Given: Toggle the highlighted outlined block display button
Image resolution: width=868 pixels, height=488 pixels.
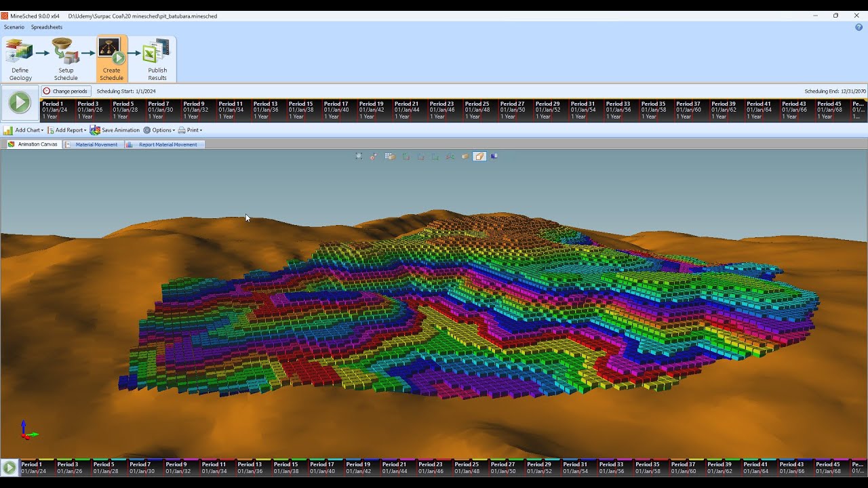Looking at the screenshot, I should [479, 157].
